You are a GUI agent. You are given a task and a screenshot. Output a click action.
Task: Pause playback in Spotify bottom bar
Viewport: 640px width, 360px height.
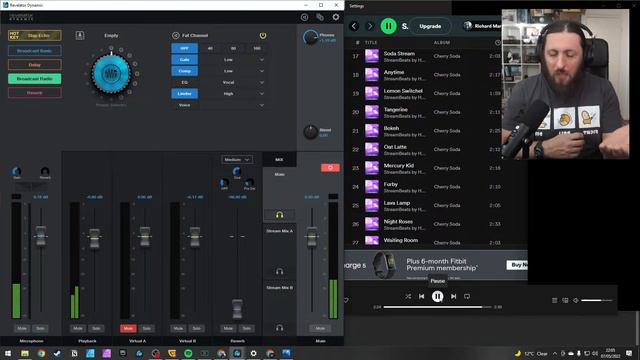[438, 296]
